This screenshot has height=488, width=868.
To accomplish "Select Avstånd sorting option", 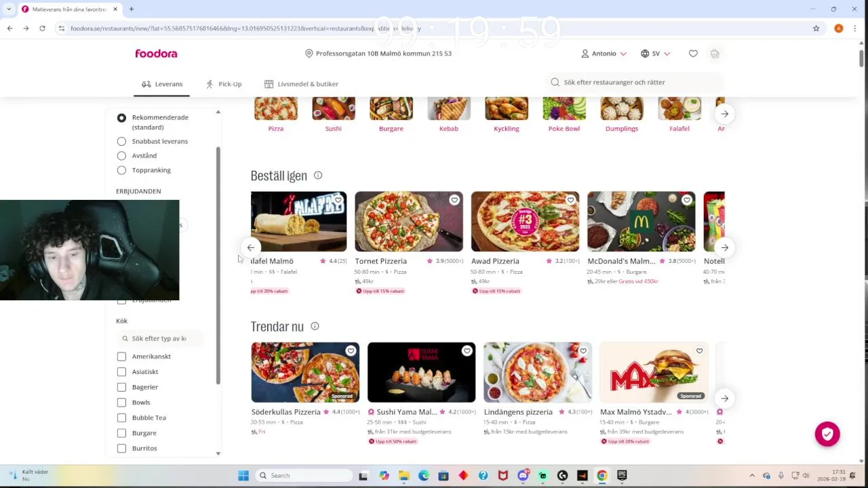I will [121, 156].
